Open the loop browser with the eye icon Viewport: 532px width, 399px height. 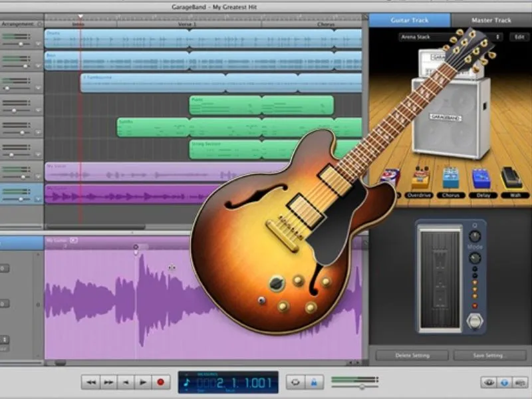tap(489, 383)
